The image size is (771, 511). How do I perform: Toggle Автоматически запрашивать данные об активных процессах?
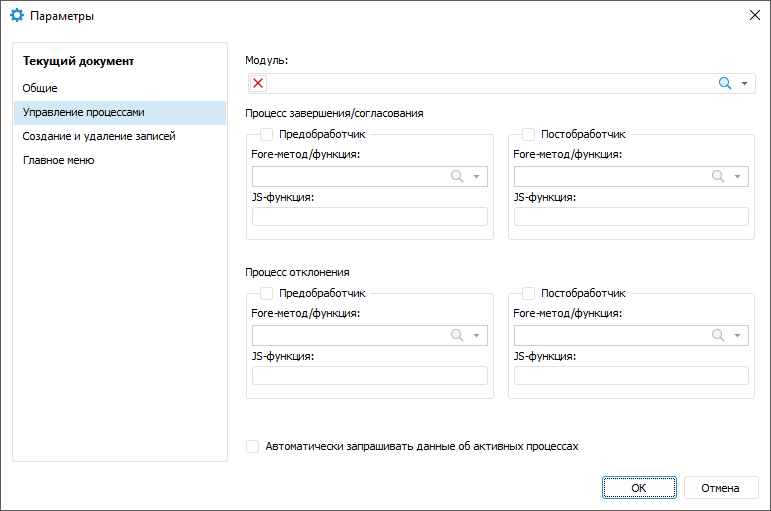253,447
